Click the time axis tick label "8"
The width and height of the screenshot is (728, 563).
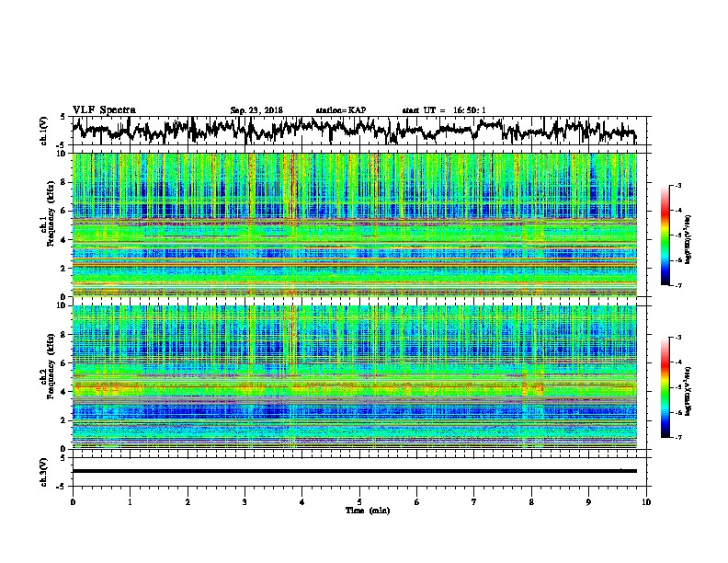[x=531, y=502]
